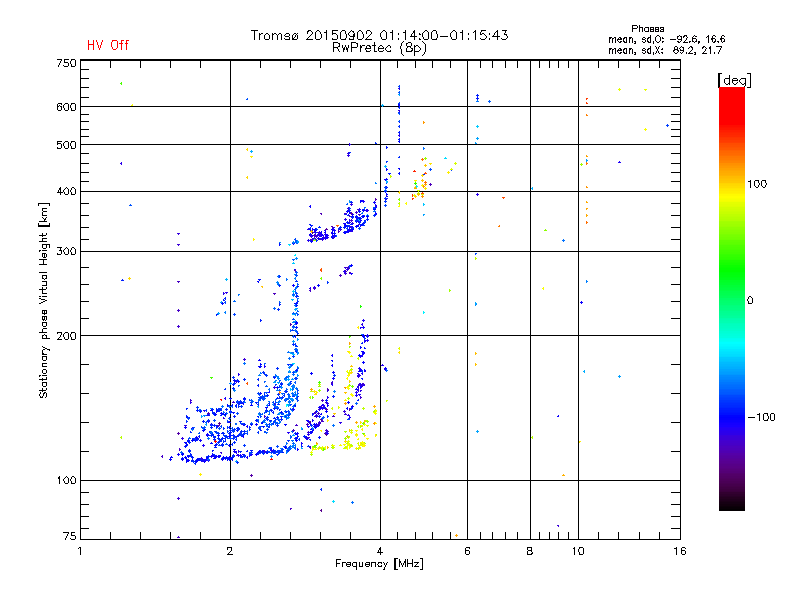Click the x-axis '4' tick label
The height and width of the screenshot is (600, 800).
point(380,551)
